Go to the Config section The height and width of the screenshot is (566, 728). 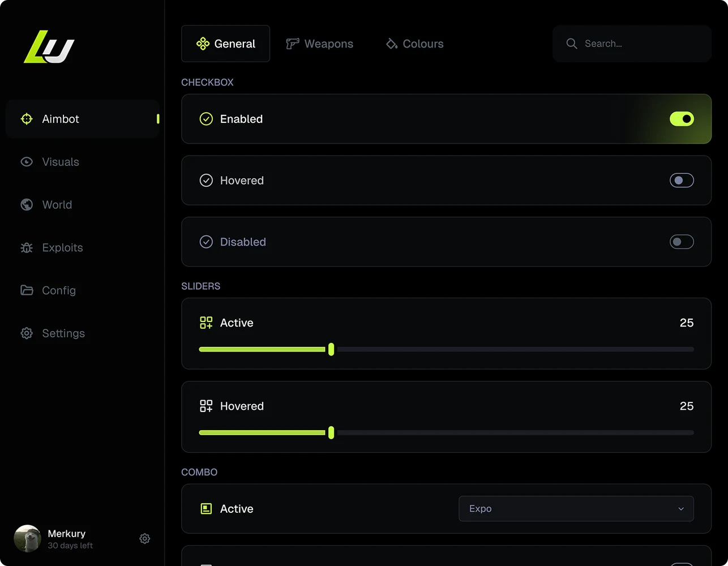[83, 290]
